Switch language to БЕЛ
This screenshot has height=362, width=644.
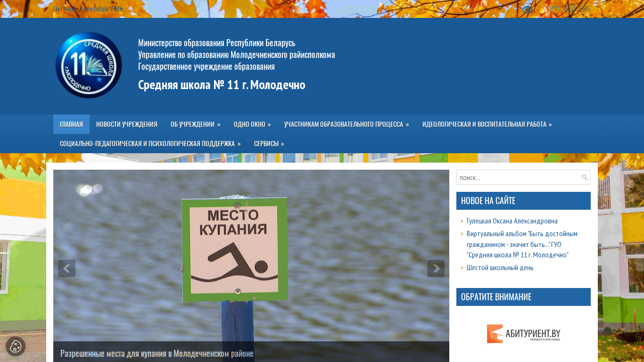click(570, 8)
